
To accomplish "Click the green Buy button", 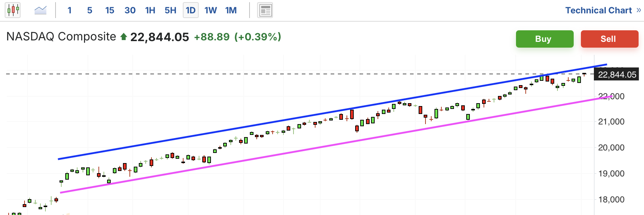I will tap(545, 39).
